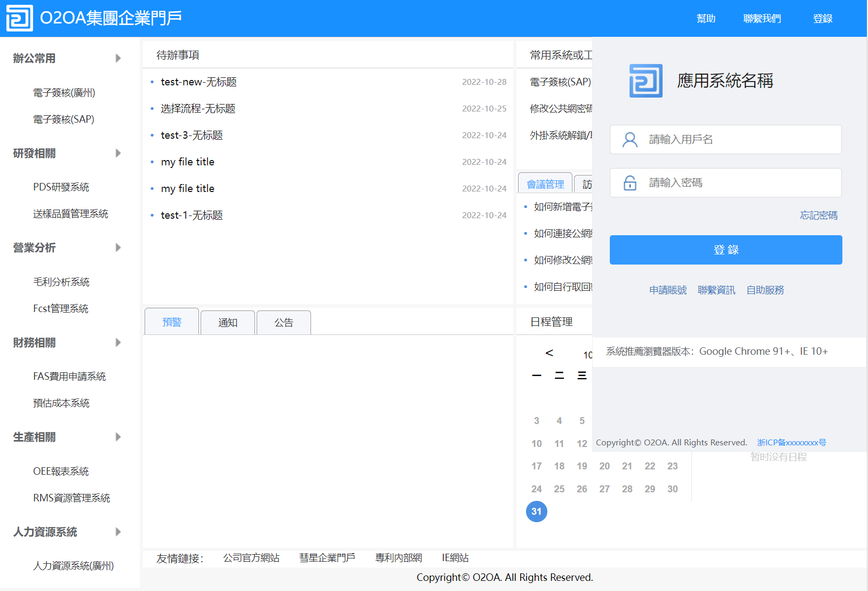Expand the 財務相關 sidebar group
Image resolution: width=868 pixels, height=591 pixels.
coord(118,342)
